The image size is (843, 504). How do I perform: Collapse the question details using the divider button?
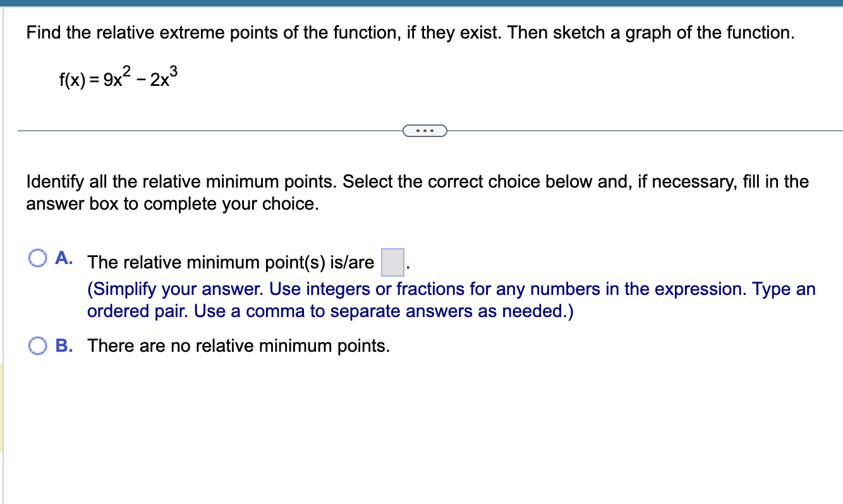tap(425, 130)
